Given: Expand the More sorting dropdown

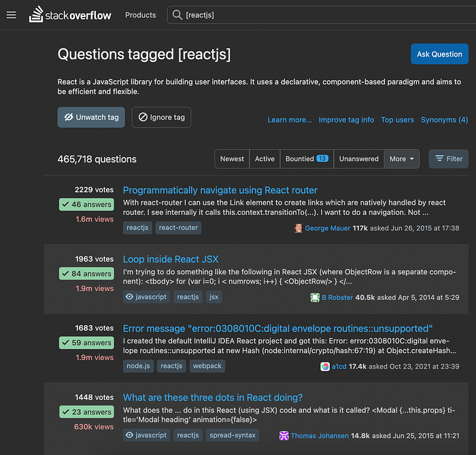Looking at the screenshot, I should tap(401, 158).
